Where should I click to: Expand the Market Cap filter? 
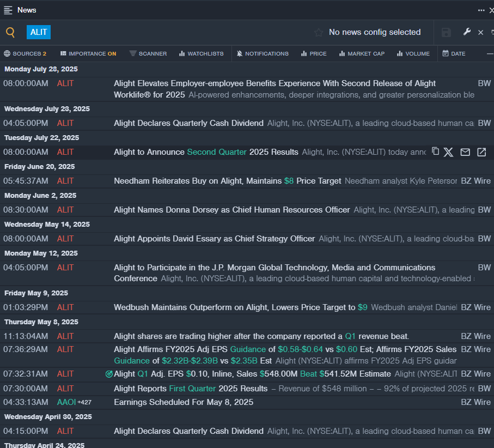click(x=362, y=53)
